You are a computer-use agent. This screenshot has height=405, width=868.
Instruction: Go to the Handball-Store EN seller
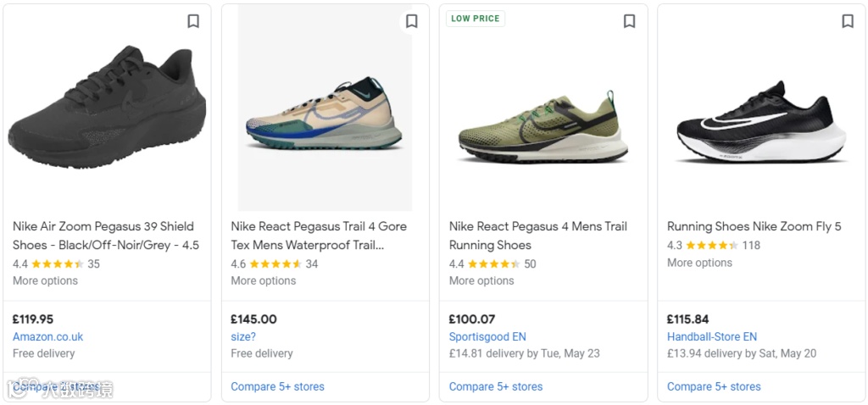click(x=712, y=336)
